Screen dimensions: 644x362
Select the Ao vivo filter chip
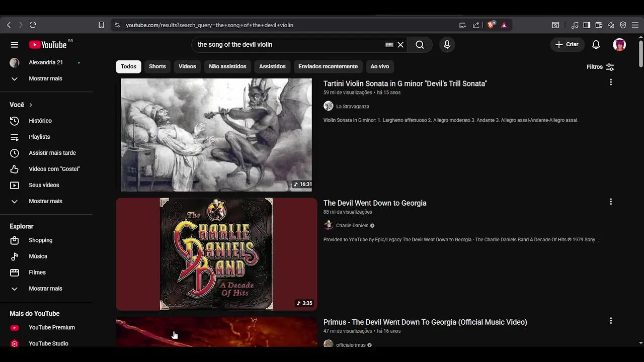coord(380,66)
